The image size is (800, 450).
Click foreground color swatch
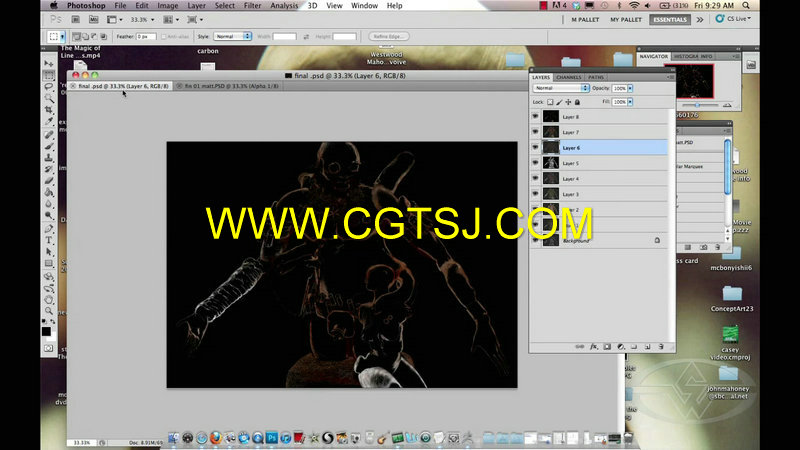(x=46, y=332)
